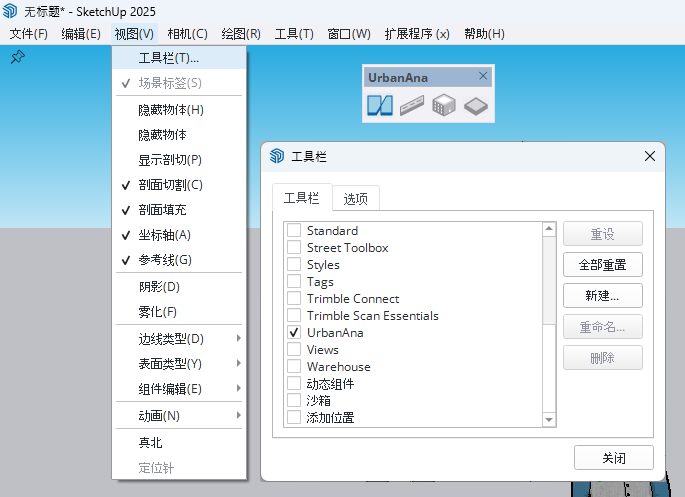
Task: Enable the 沙箱 toolbar checkbox
Action: [294, 400]
